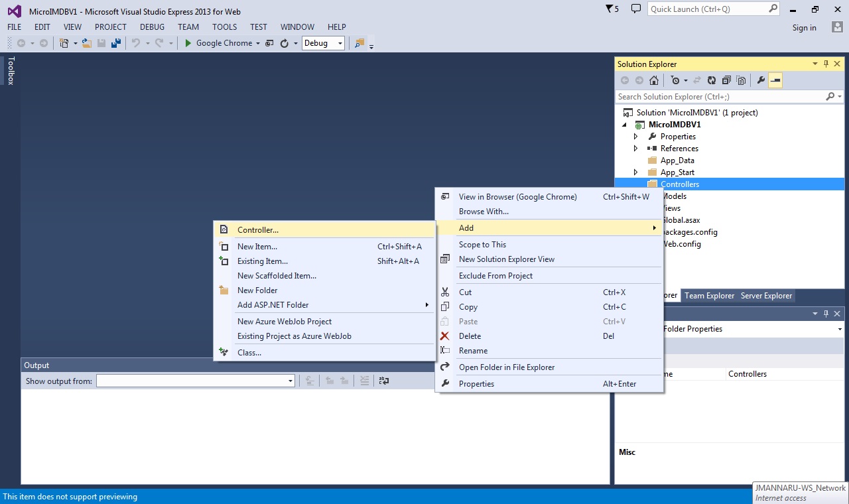Click the wrench Properties icon in Solution Explorer
849x504 pixels.
[x=761, y=80]
